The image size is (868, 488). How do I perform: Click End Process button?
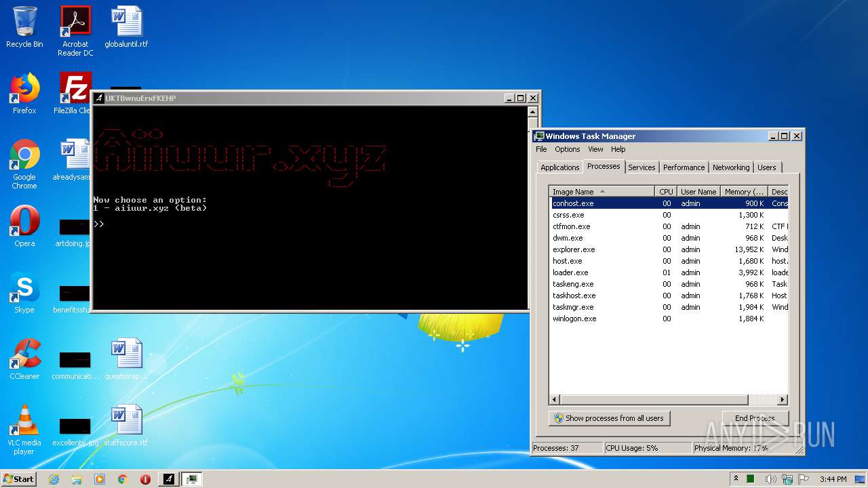point(754,418)
